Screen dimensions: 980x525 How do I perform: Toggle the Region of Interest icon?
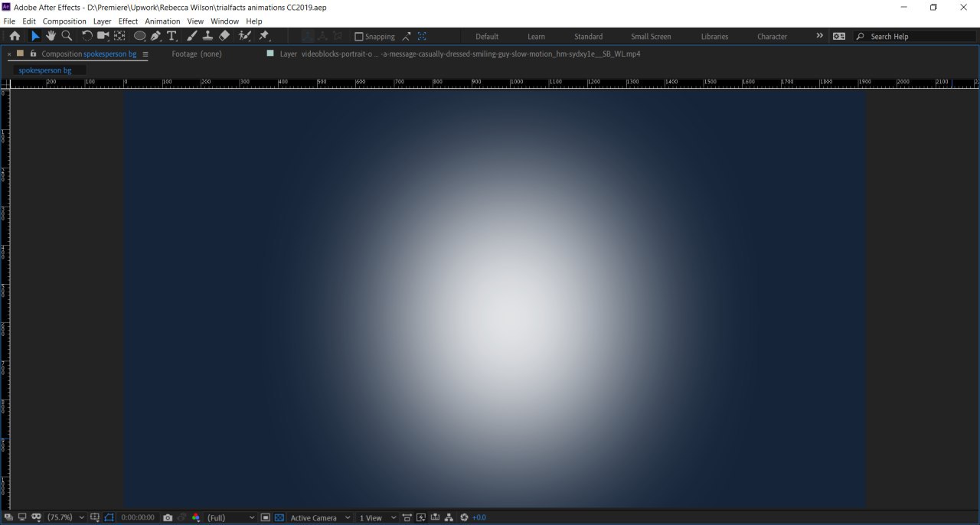[x=266, y=517]
